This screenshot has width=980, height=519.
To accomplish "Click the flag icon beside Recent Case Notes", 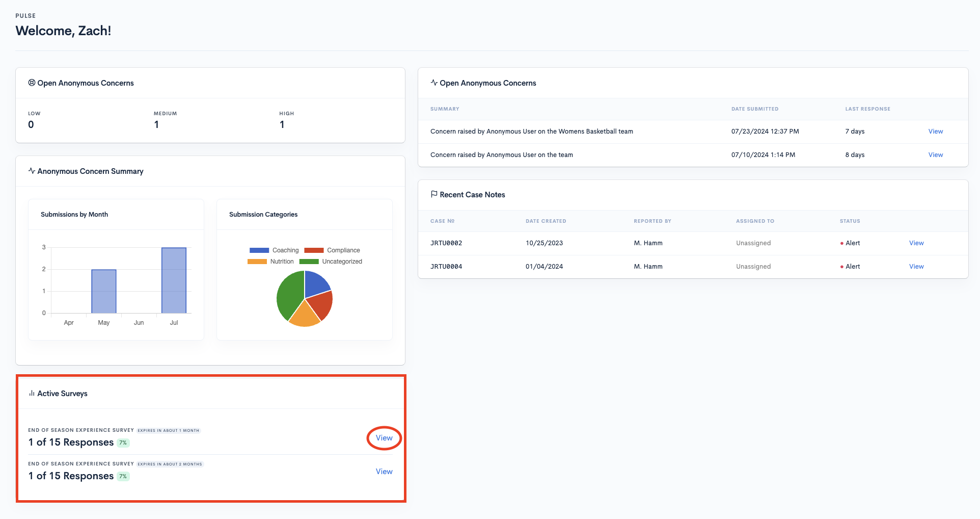I will pyautogui.click(x=434, y=194).
